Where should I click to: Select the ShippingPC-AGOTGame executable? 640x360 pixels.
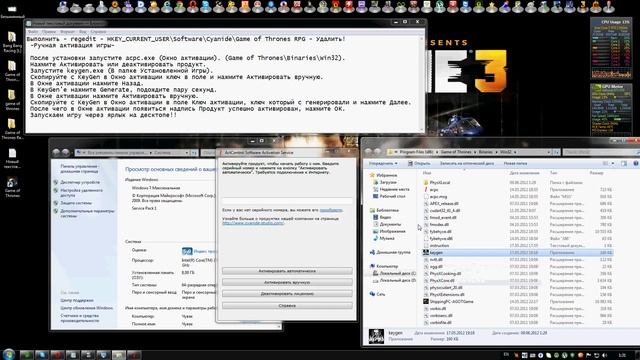click(x=451, y=302)
